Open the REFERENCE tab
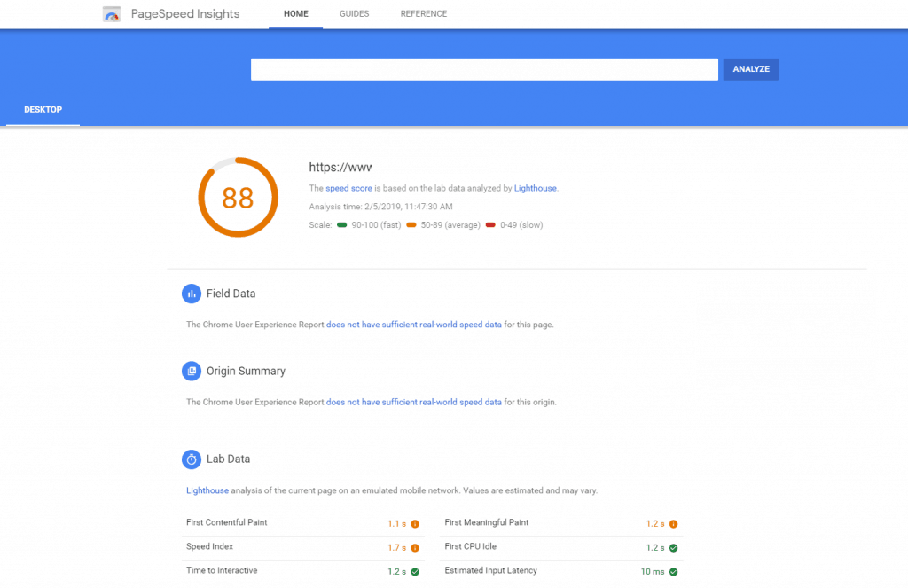Screen dimensions: 908x588 pos(424,14)
